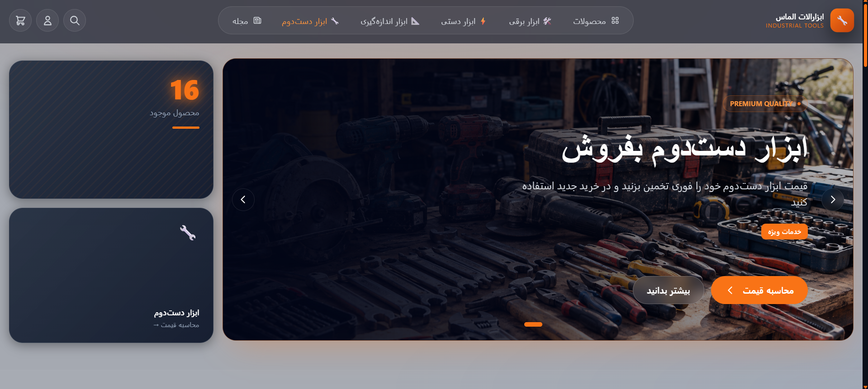Click the بیشتر بدانید button
The width and height of the screenshot is (868, 389).
click(668, 290)
